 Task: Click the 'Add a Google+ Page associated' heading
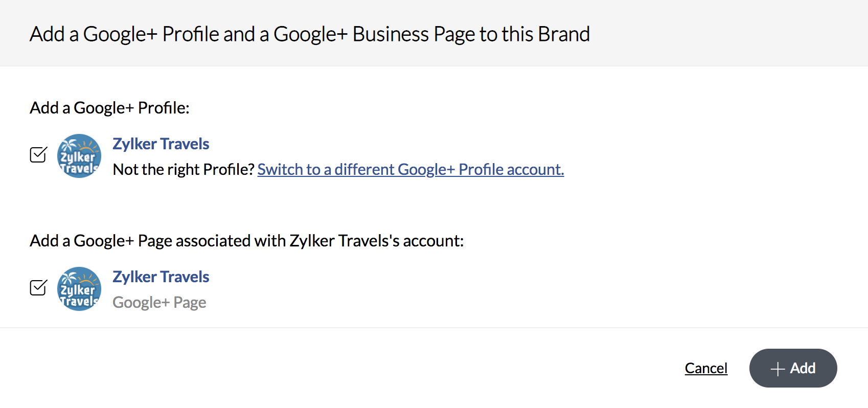point(246,241)
